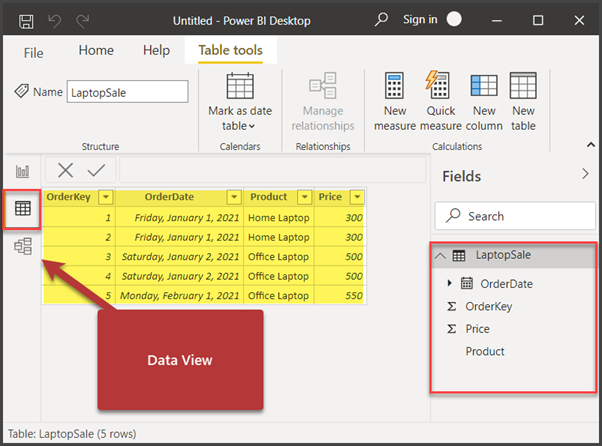Open the OrderKey column filter dropdown
Viewport: 602px width, 446px height.
point(106,197)
